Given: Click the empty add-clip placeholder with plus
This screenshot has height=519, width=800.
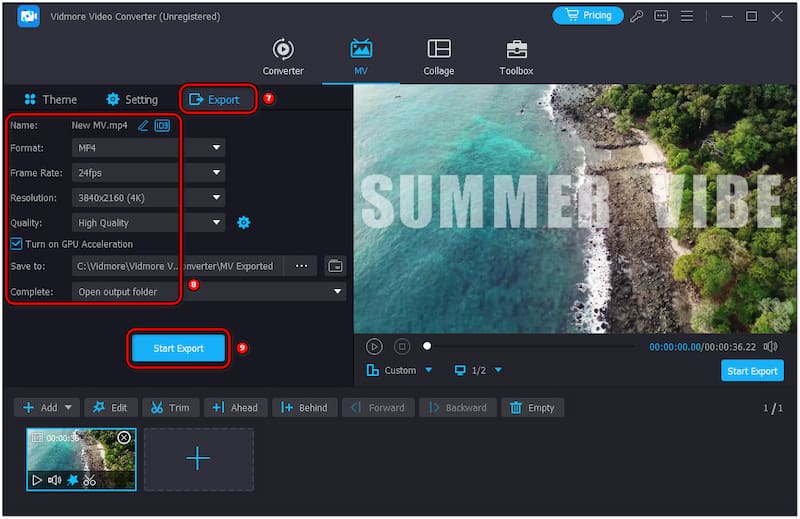Looking at the screenshot, I should click(198, 459).
